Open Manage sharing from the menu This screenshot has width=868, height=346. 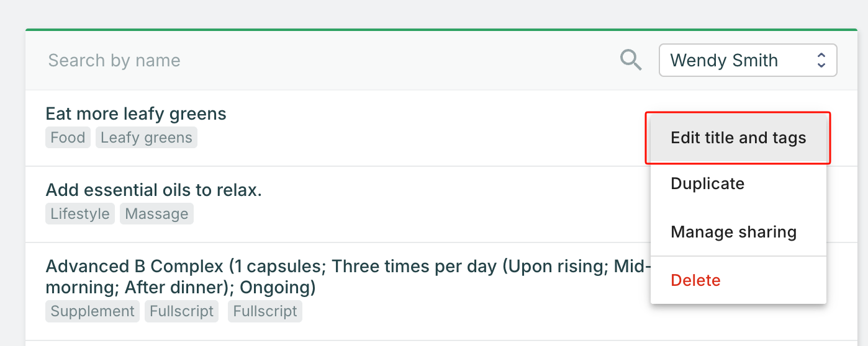pyautogui.click(x=733, y=232)
